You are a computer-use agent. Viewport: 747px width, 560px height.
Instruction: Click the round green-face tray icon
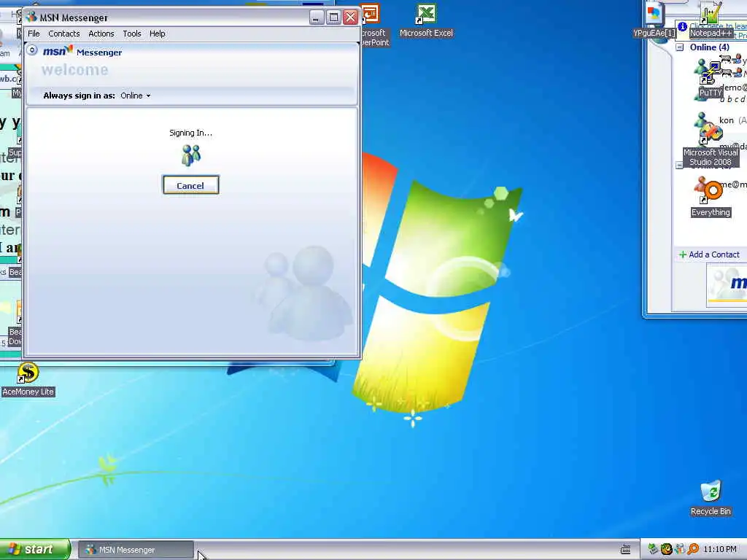coord(666,550)
